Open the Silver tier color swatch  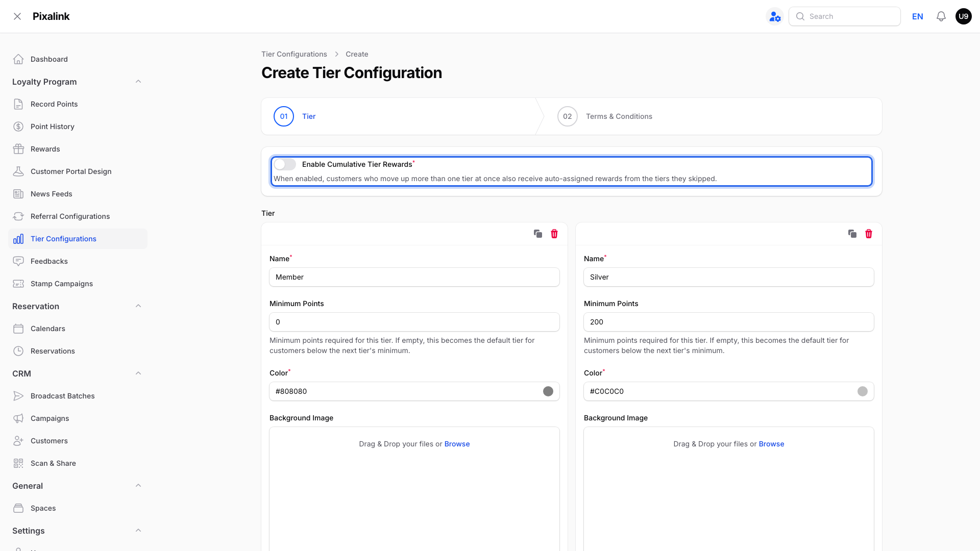pyautogui.click(x=863, y=391)
